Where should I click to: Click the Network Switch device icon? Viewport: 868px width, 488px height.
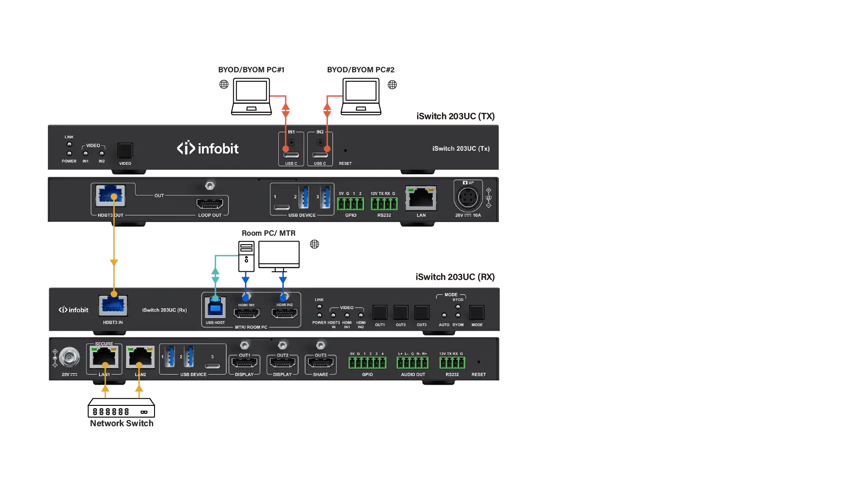[122, 408]
